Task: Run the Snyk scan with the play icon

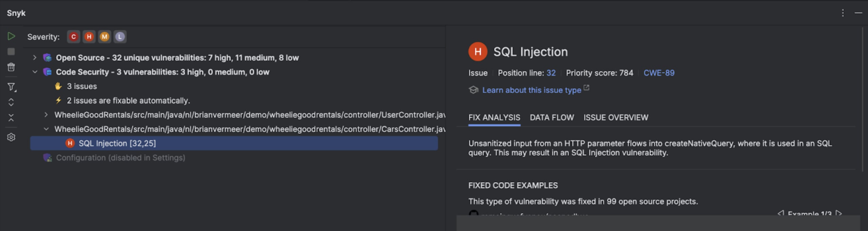Action: click(11, 36)
